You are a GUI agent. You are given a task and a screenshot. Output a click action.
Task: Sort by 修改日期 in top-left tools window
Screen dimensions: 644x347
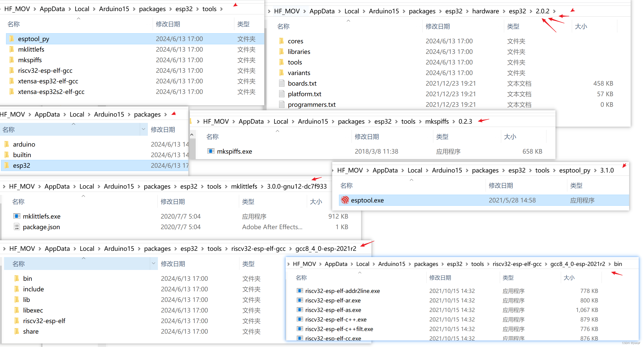coord(168,24)
